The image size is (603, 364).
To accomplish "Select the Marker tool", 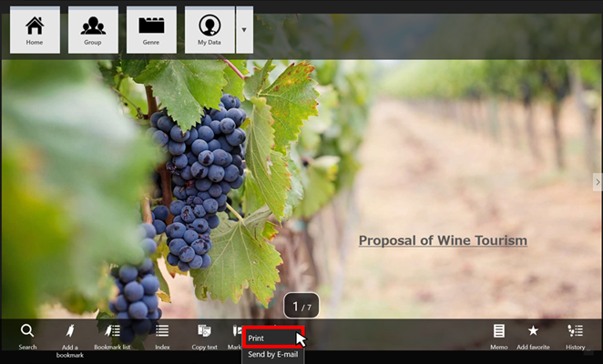I will click(235, 337).
